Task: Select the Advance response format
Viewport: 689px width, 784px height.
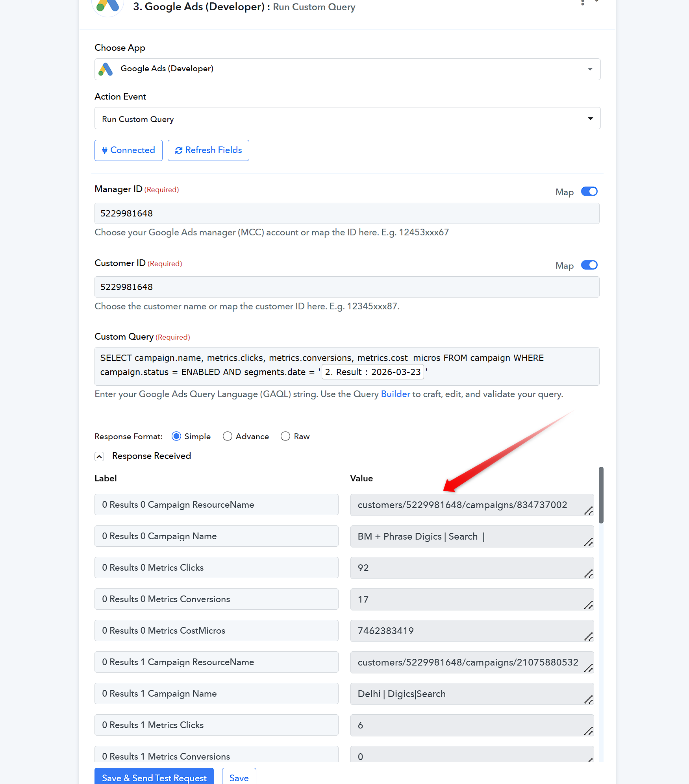Action: point(228,436)
